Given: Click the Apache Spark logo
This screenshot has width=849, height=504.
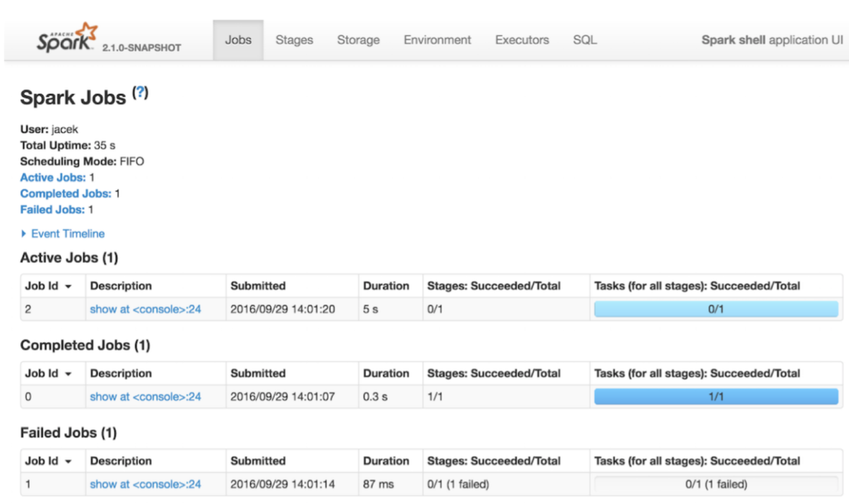Looking at the screenshot, I should point(66,38).
